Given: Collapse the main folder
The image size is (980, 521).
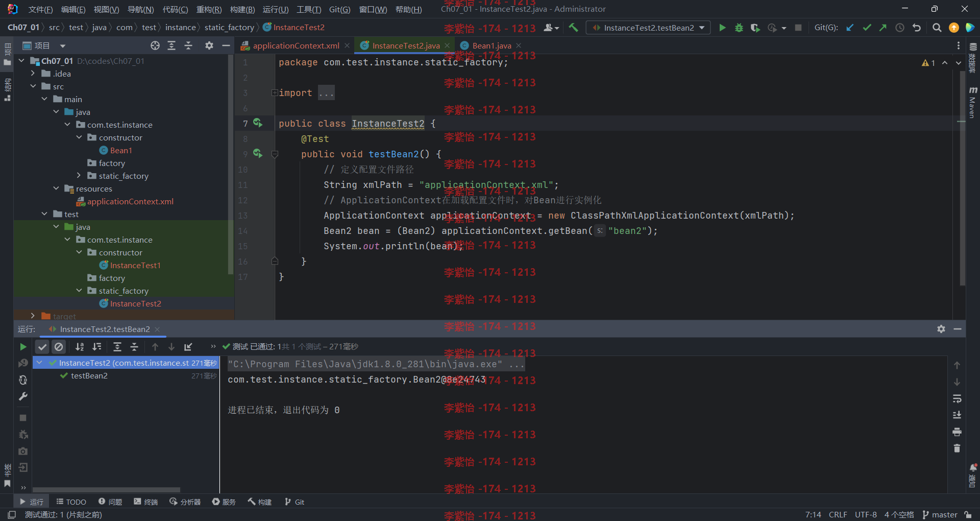Looking at the screenshot, I should (x=44, y=99).
